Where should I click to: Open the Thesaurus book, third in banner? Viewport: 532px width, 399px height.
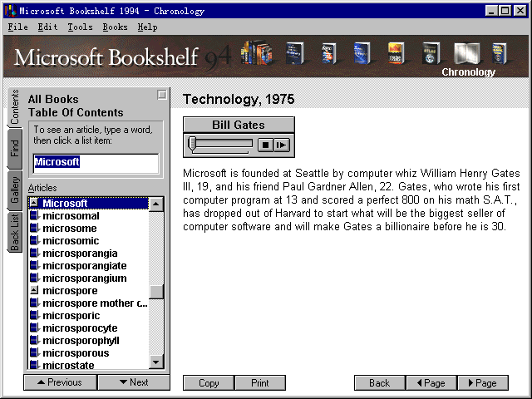click(x=328, y=53)
